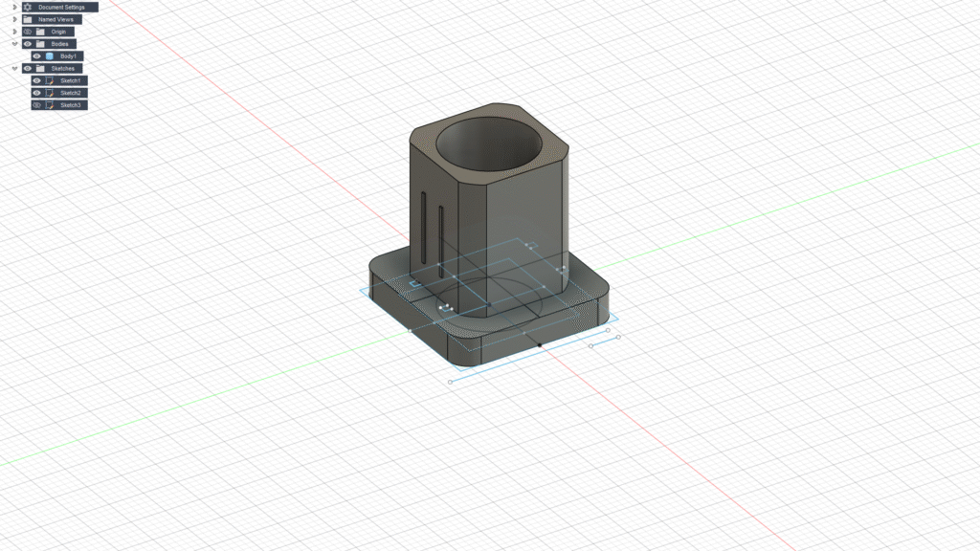Expand the Document Settings node

[x=13, y=7]
